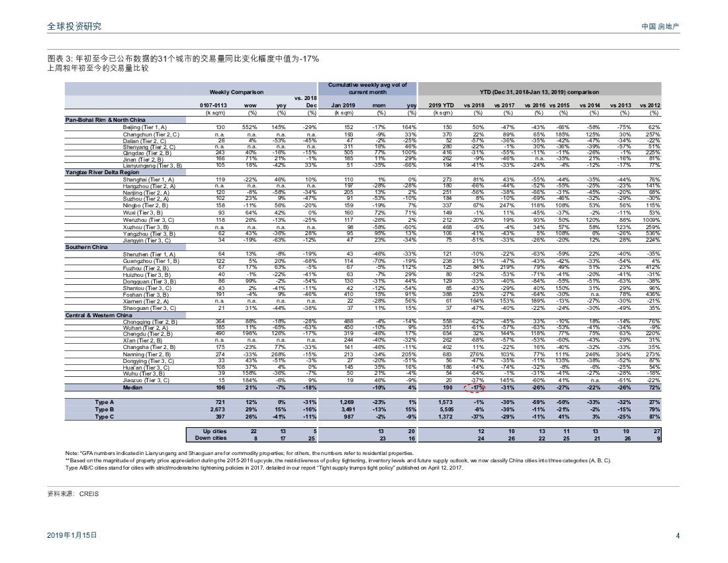Click the 'Shenzhen (Tier 1, A)' row label

point(149,254)
